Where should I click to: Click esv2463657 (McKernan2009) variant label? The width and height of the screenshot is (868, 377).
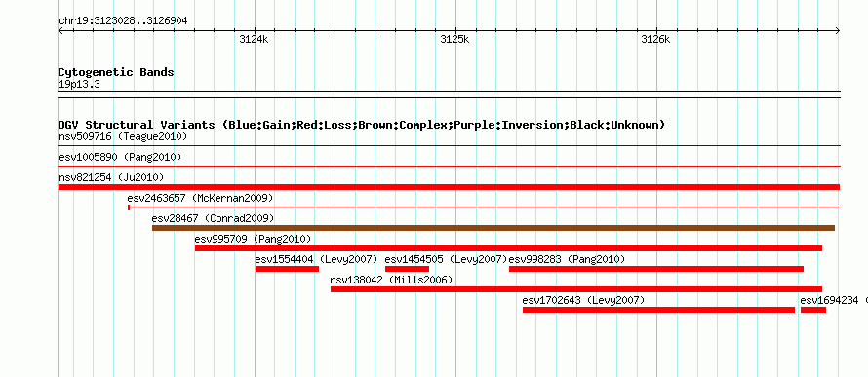[x=200, y=198]
